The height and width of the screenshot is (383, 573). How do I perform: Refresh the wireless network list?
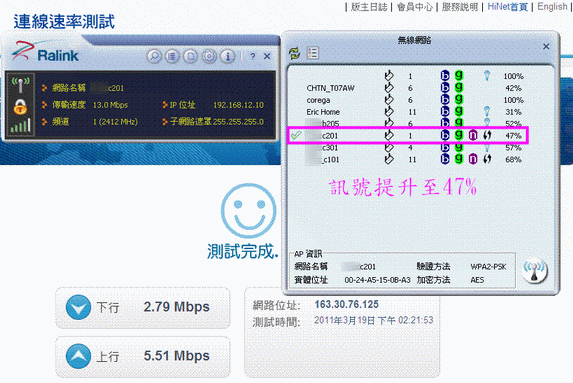295,53
